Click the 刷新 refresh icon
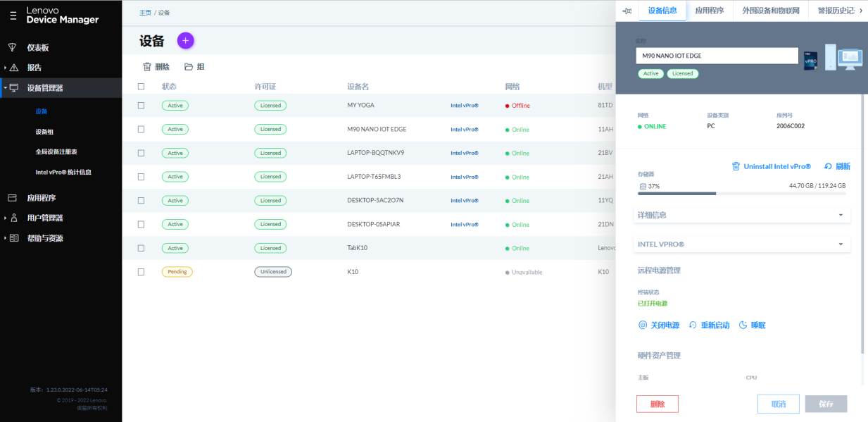Viewport: 868px width, 422px height. 828,166
